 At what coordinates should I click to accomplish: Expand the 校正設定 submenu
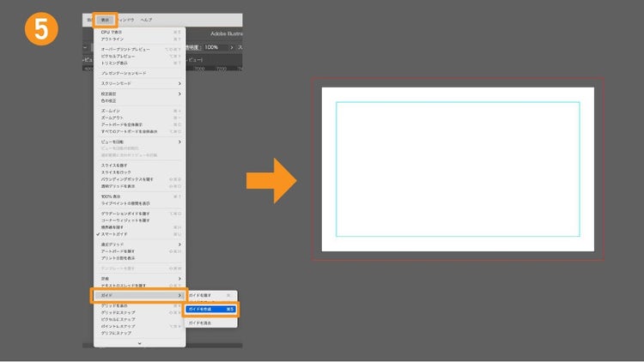pos(140,94)
